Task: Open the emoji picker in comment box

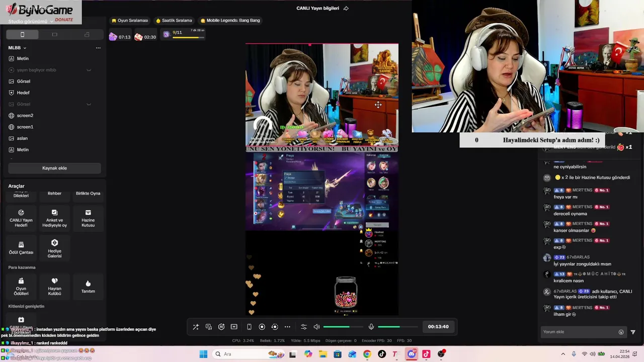Action: click(x=621, y=332)
